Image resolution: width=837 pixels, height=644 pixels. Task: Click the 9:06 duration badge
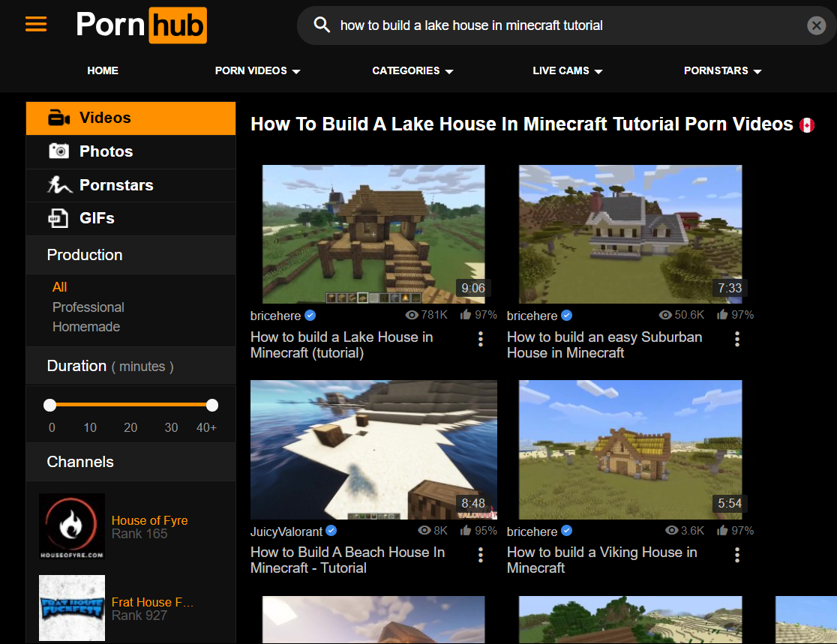pyautogui.click(x=473, y=288)
